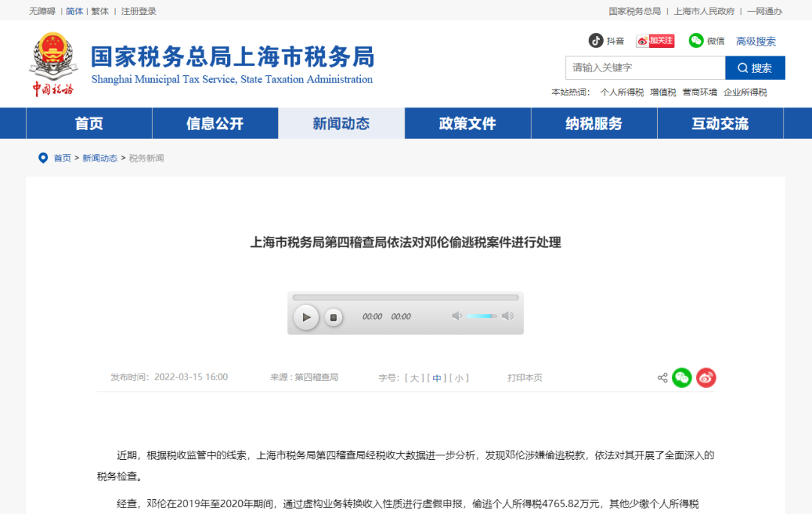The width and height of the screenshot is (812, 514).
Task: Open the Douyin (抖音) icon link
Action: 595,41
